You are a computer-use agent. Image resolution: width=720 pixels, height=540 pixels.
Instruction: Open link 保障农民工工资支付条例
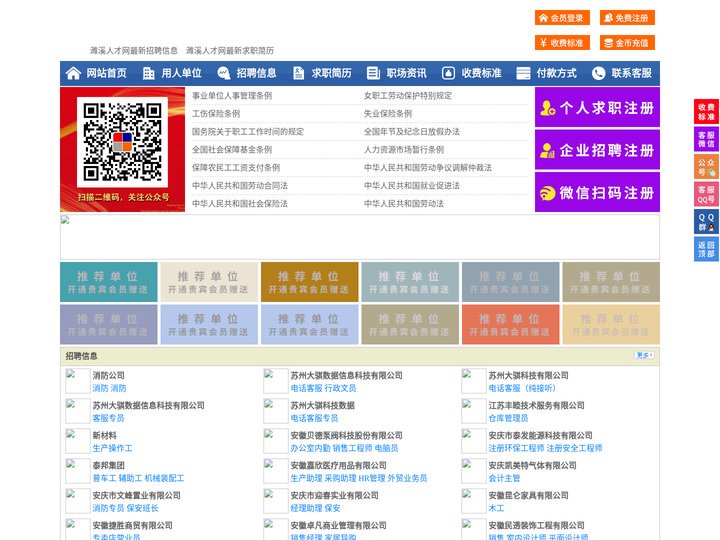click(236, 168)
